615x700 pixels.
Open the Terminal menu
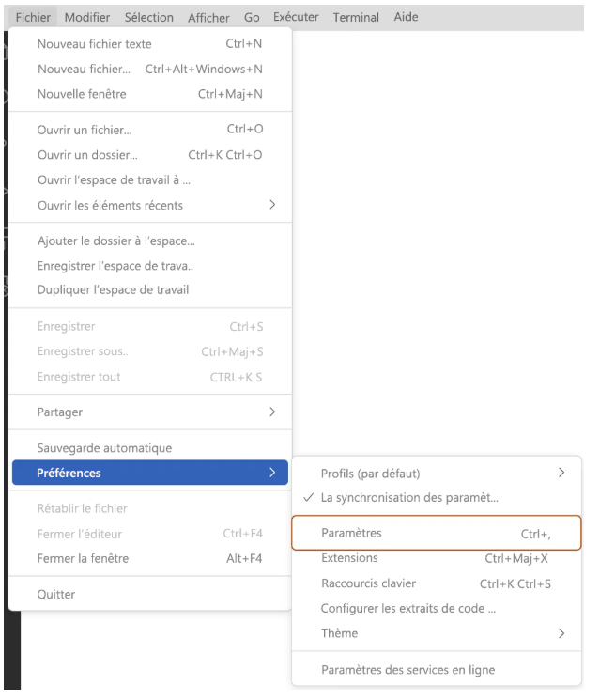[x=356, y=18]
